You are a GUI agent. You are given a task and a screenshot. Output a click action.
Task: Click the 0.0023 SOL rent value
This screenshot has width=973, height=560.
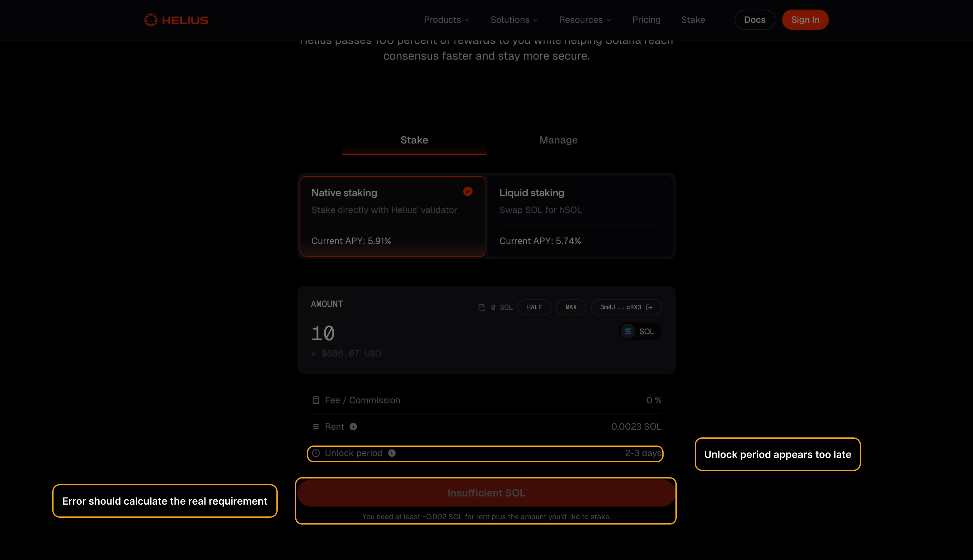(x=636, y=427)
